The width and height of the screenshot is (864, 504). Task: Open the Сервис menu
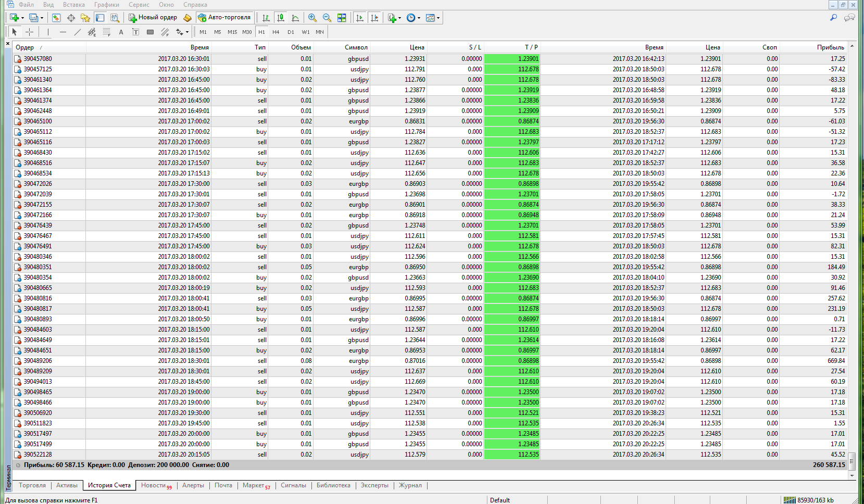(x=139, y=5)
